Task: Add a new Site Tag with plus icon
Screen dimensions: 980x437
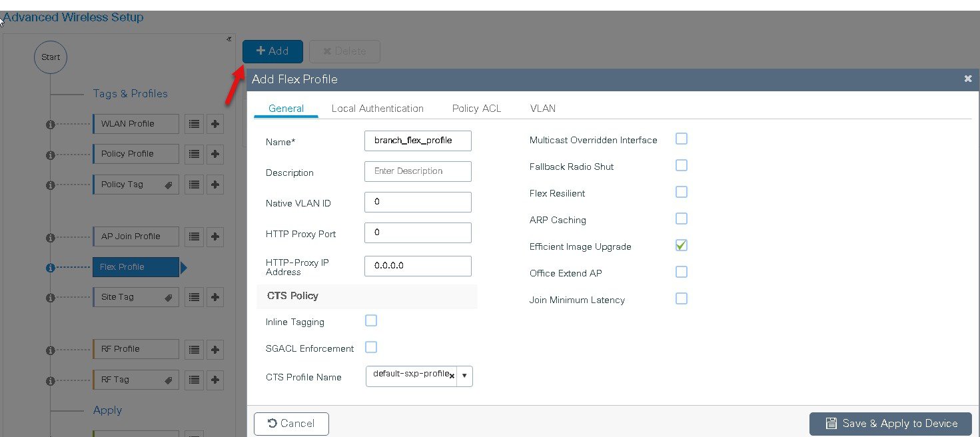Action: [x=215, y=297]
